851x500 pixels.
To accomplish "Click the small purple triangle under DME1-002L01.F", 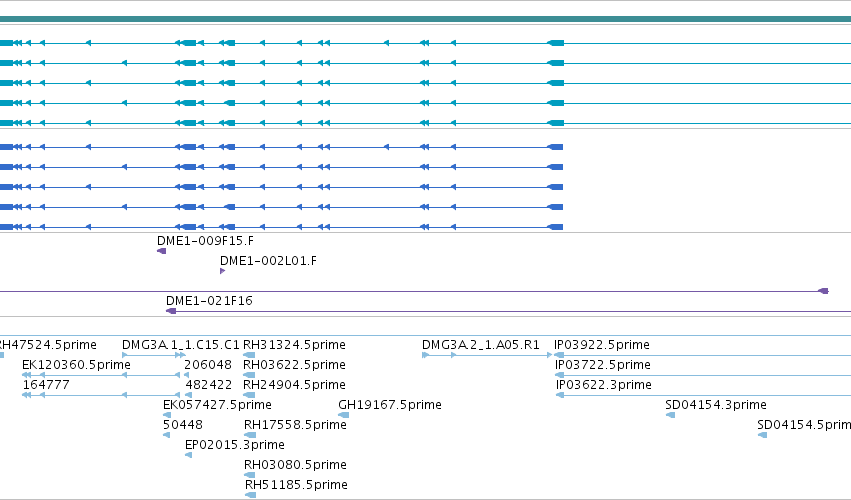I will (223, 271).
